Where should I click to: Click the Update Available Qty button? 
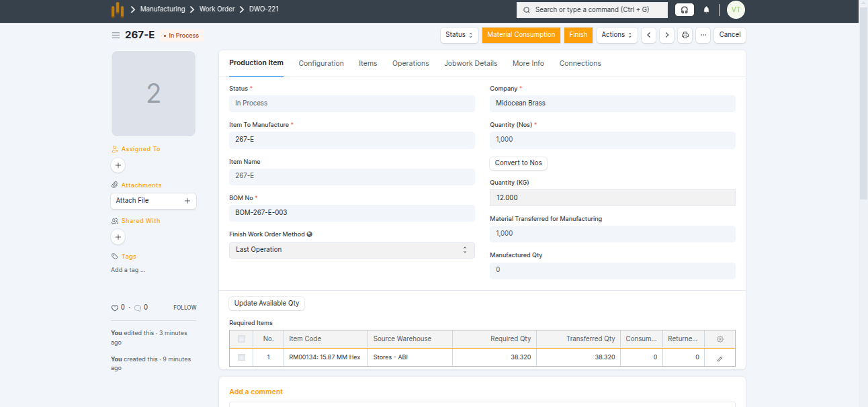coord(267,304)
